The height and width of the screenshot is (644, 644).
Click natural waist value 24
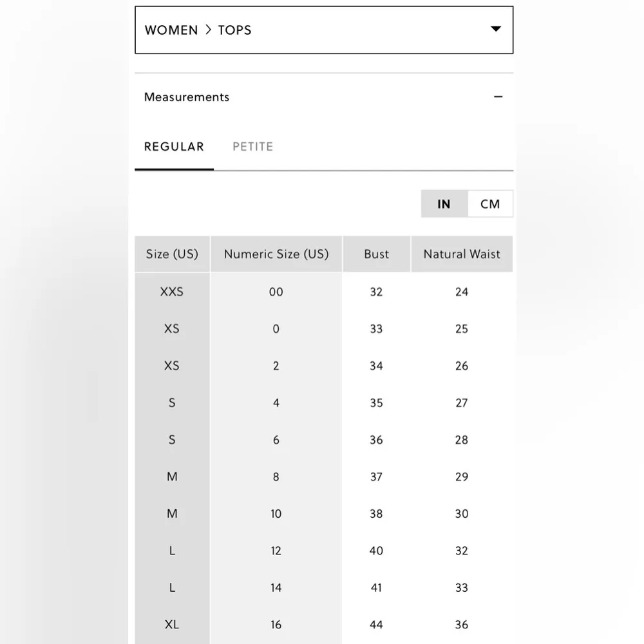click(x=462, y=292)
